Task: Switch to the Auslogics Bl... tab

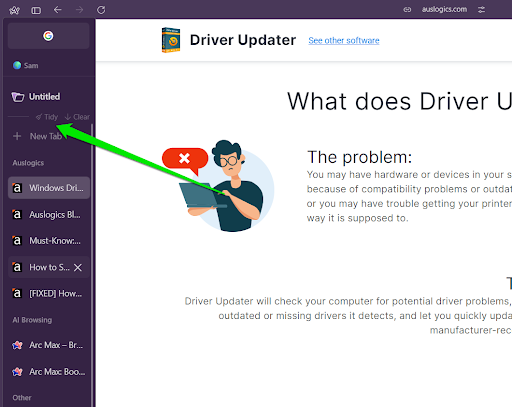Action: [49, 214]
